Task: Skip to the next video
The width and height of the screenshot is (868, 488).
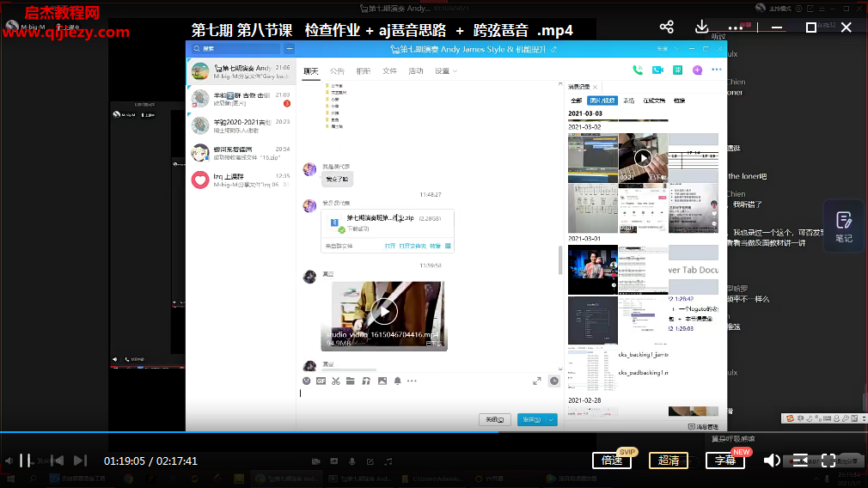Action: (x=80, y=461)
